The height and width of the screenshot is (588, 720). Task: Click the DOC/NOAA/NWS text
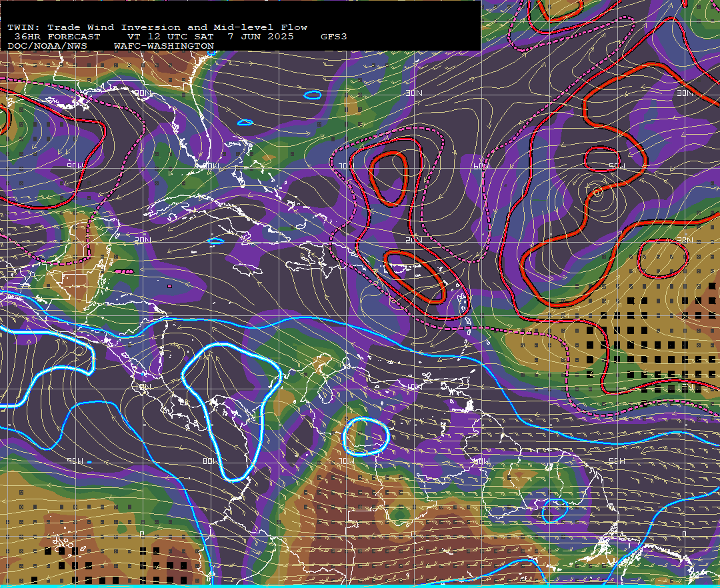47,47
